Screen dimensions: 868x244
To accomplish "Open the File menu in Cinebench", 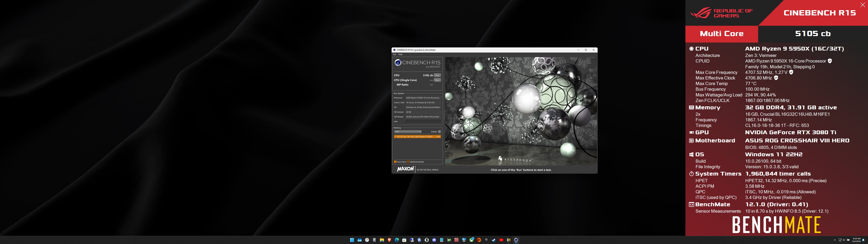I will [394, 54].
